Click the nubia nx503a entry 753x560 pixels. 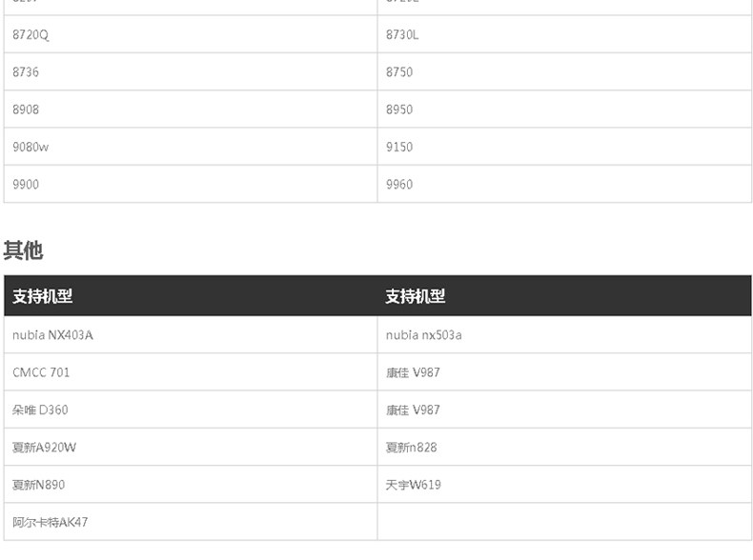[x=424, y=335]
